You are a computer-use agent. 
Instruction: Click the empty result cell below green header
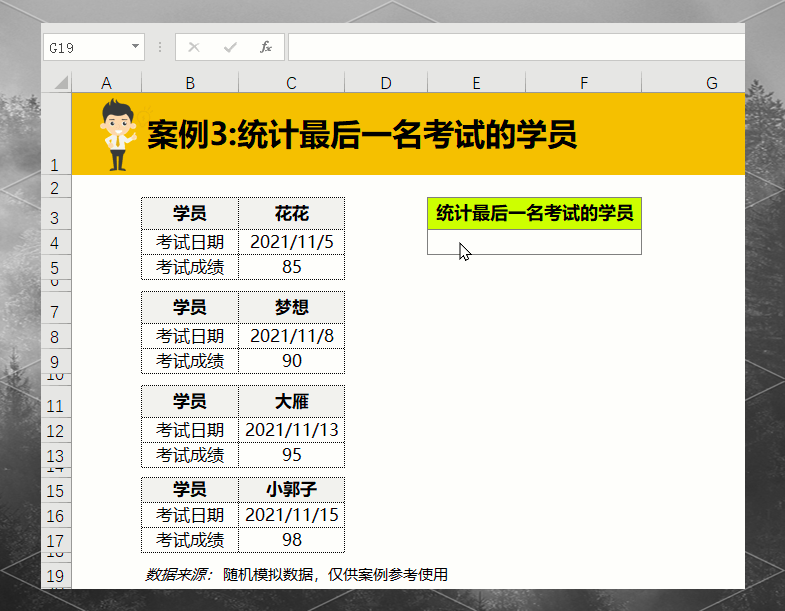(x=534, y=242)
